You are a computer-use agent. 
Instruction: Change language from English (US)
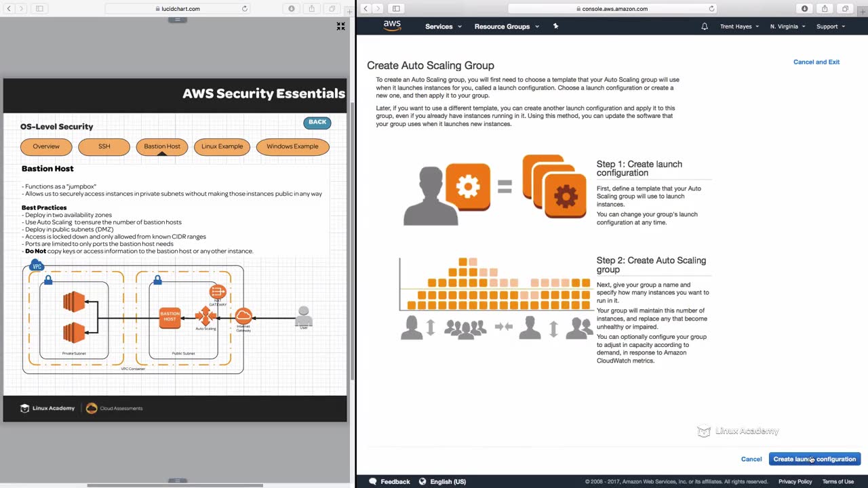click(442, 481)
